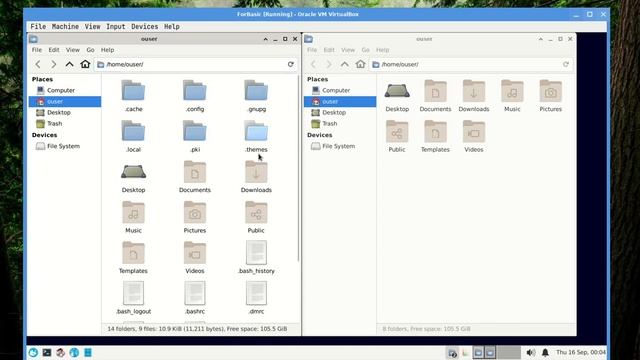Open VirtualBox Devices menu
This screenshot has width=640, height=360.
click(144, 27)
